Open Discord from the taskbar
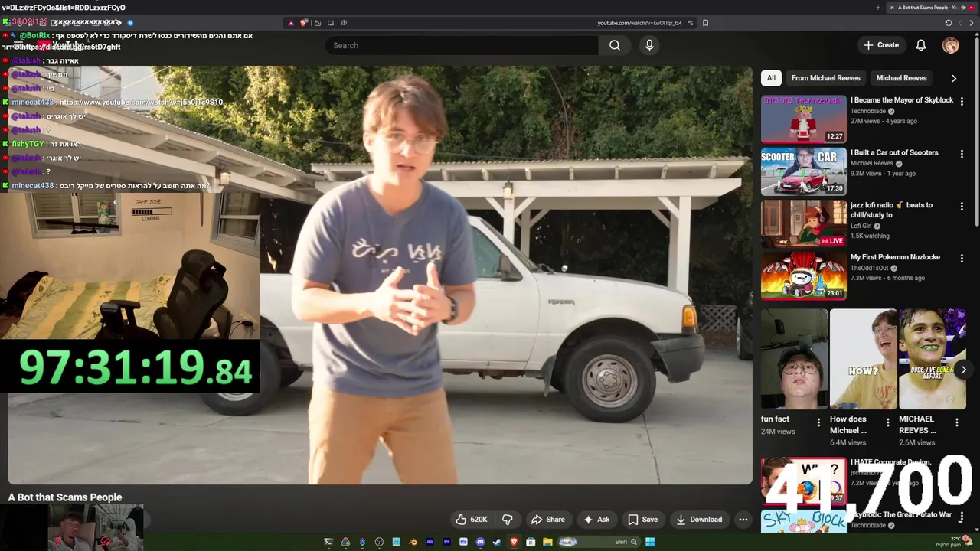980x551 pixels. pos(480,542)
